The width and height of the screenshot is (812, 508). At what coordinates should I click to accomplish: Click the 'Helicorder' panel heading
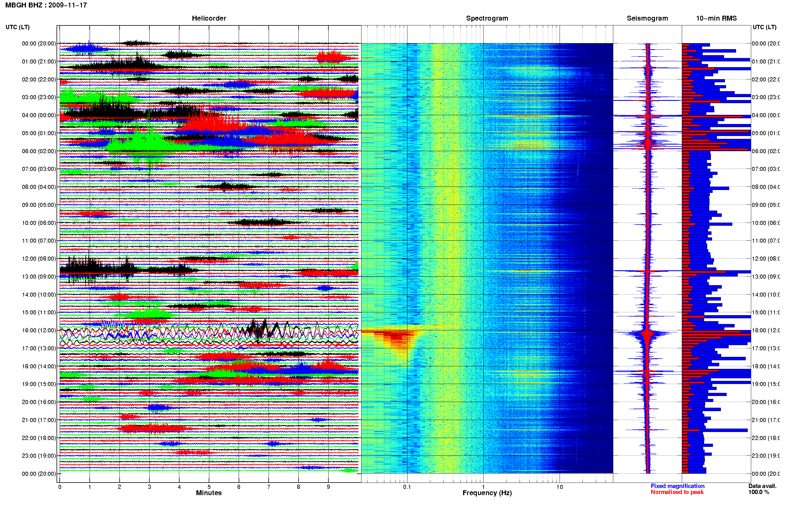[x=209, y=18]
